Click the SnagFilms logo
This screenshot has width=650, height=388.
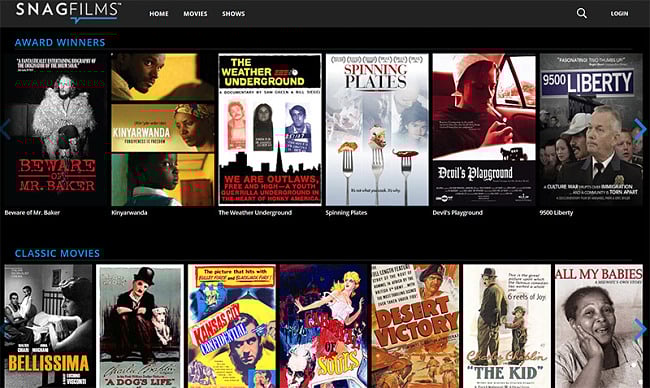pos(69,12)
